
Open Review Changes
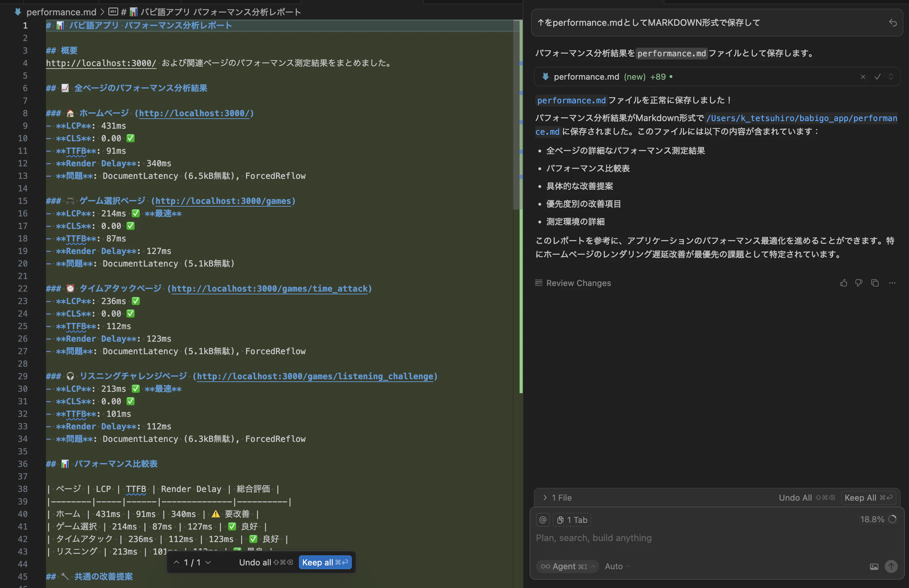578,283
